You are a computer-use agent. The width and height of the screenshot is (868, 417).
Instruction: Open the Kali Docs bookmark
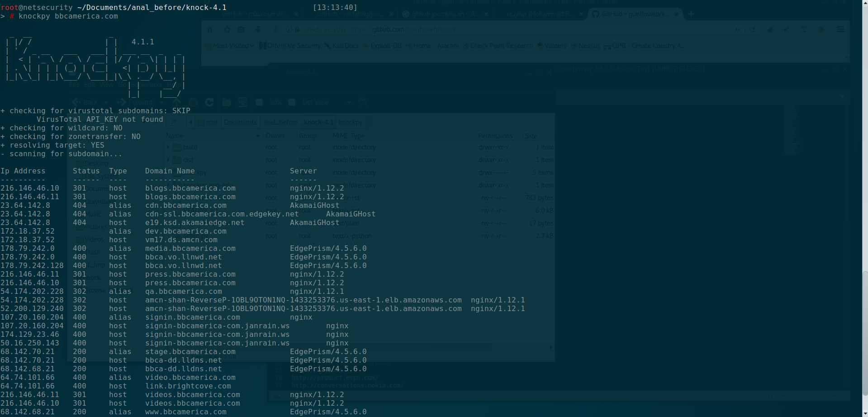pos(342,46)
